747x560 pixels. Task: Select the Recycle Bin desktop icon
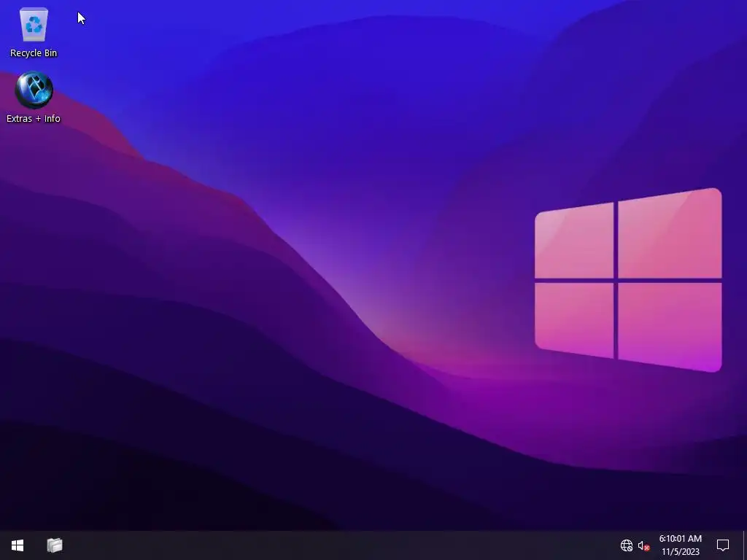pyautogui.click(x=34, y=32)
